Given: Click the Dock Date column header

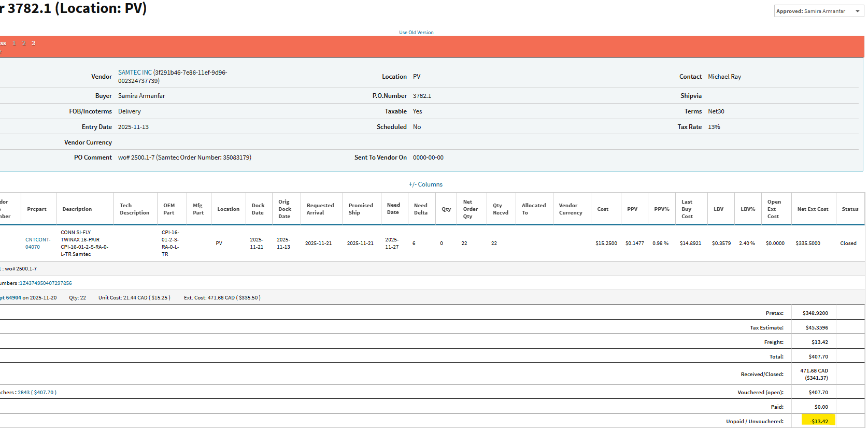Looking at the screenshot, I should pos(258,209).
